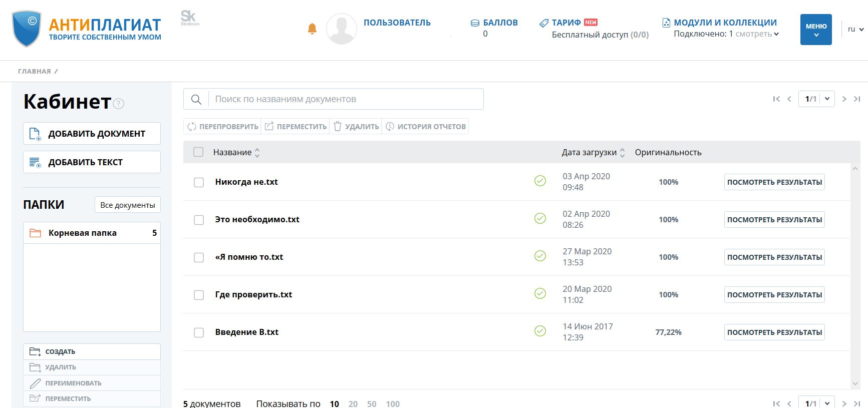This screenshot has height=408, width=868.
Task: Go to last page using top pager arrow
Action: pos(857,99)
